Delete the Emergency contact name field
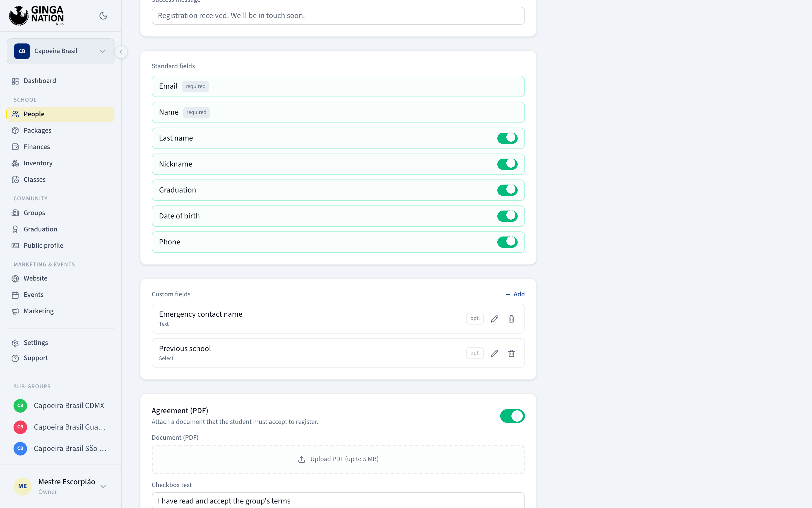 pos(511,319)
